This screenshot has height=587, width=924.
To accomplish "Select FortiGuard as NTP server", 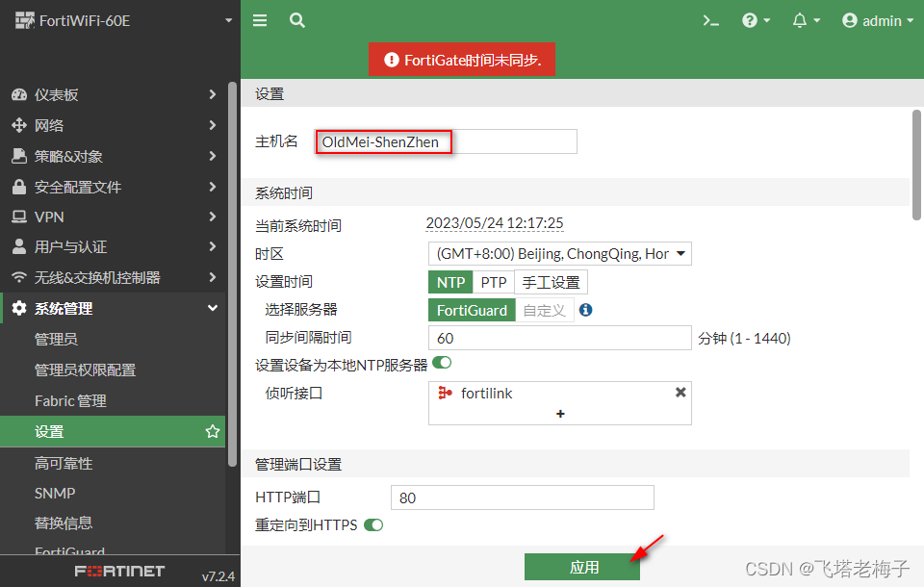I will 472,310.
